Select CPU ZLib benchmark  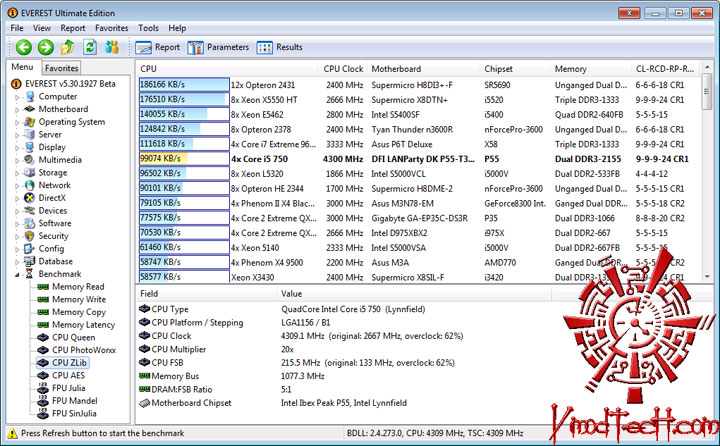69,362
